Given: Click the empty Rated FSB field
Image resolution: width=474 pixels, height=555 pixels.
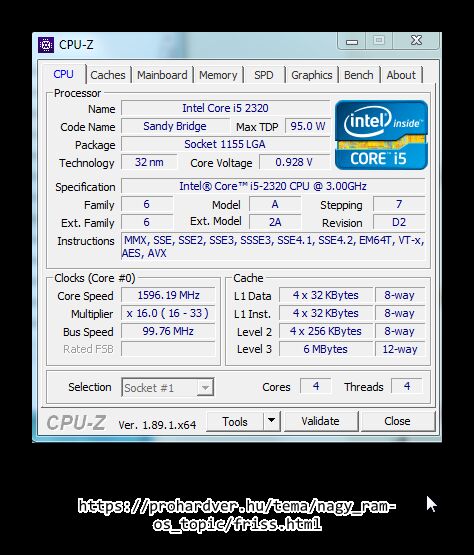Looking at the screenshot, I should [x=168, y=349].
